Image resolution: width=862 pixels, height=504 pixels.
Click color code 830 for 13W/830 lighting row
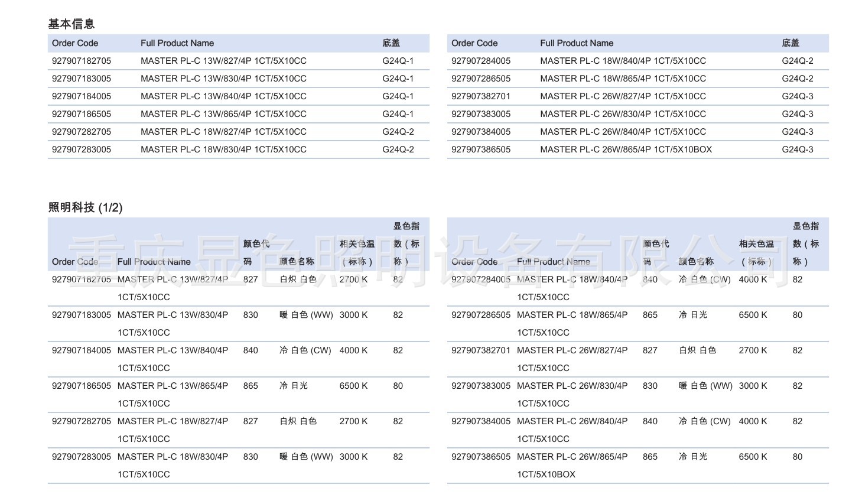click(x=251, y=315)
